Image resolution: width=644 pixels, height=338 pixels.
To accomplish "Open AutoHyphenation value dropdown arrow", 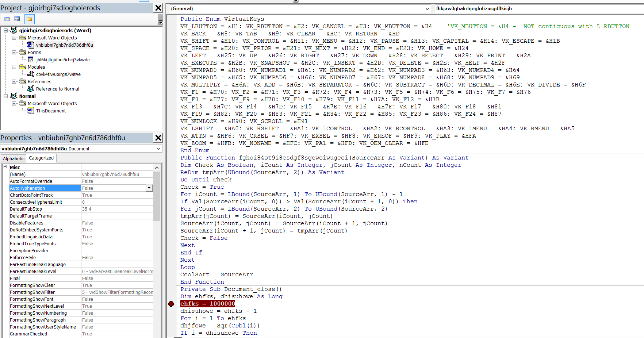I will (149, 188).
